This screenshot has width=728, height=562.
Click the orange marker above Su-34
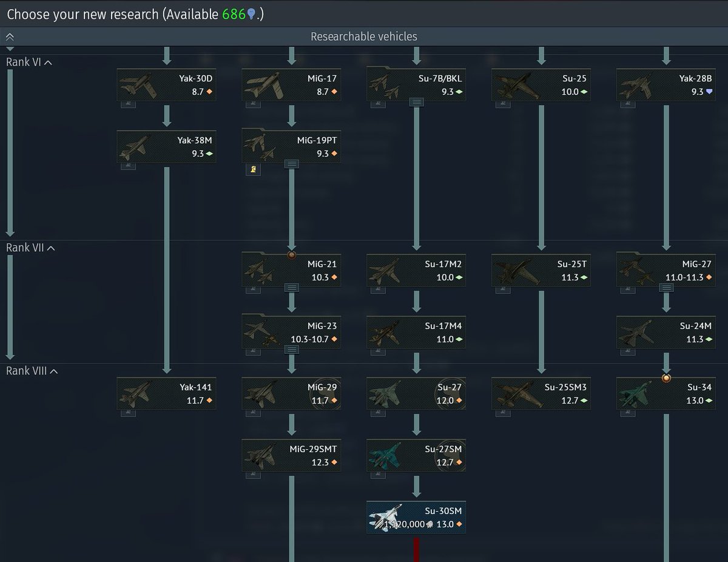point(666,378)
